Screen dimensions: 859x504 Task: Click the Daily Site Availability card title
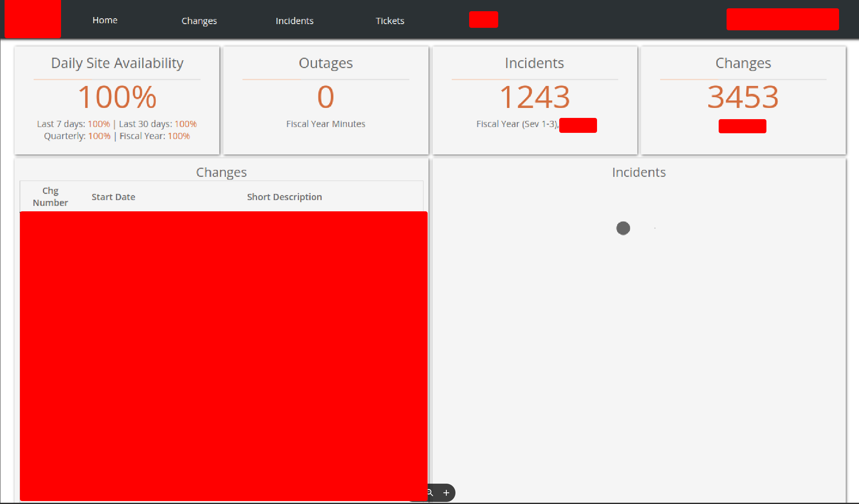pos(117,63)
